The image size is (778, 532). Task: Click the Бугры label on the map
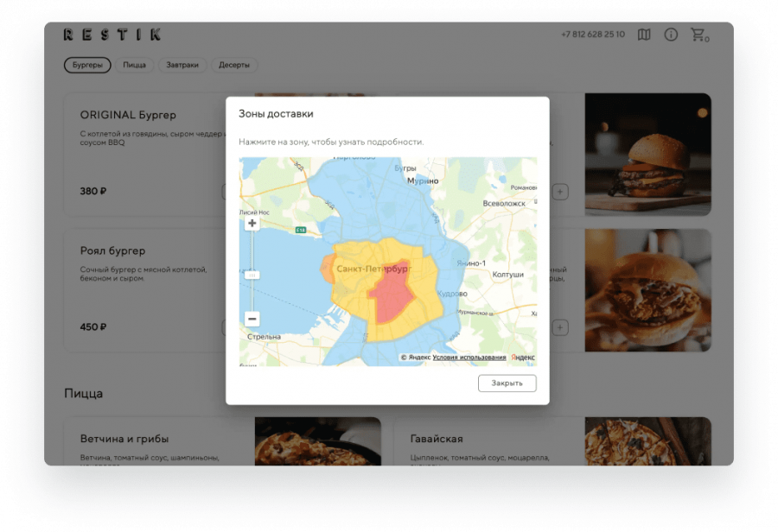click(405, 168)
